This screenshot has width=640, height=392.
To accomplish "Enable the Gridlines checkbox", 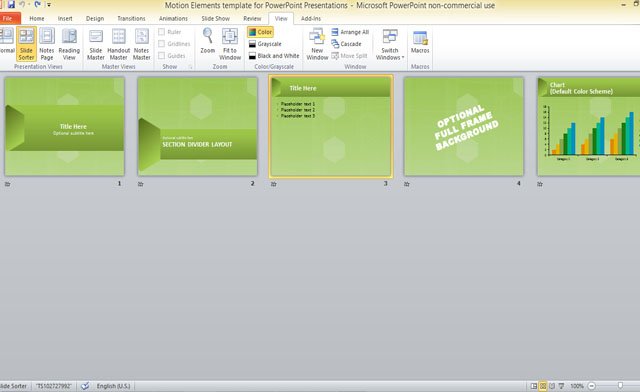I will click(162, 44).
